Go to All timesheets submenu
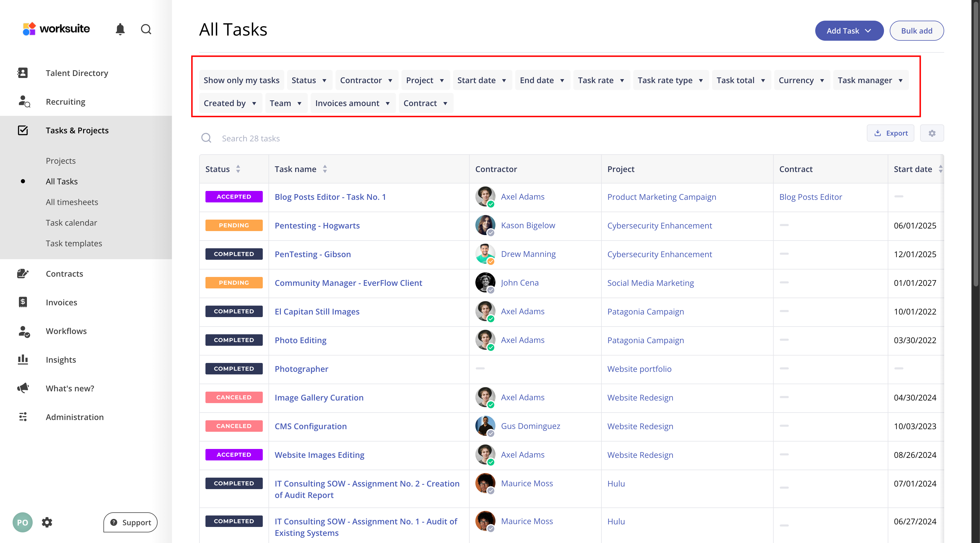This screenshot has height=543, width=980. tap(72, 202)
